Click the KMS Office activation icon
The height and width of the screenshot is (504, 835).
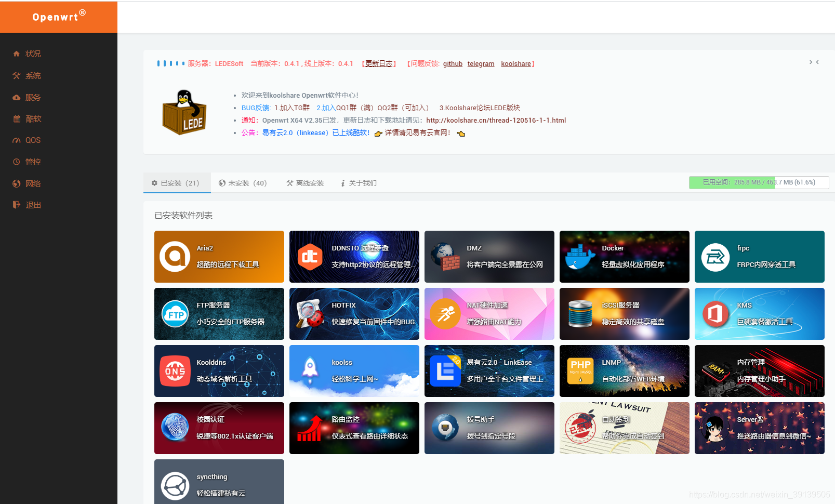pos(715,314)
